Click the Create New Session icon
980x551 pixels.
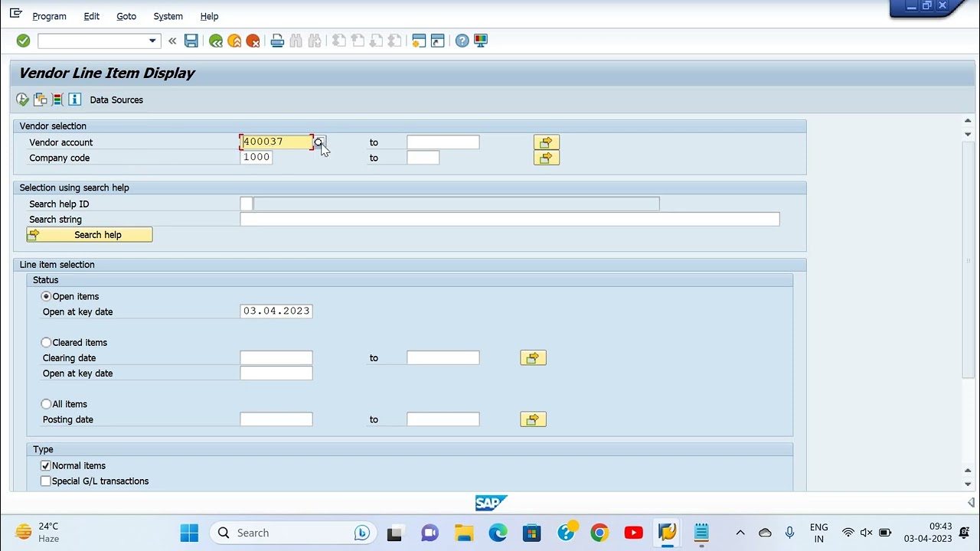pos(419,41)
